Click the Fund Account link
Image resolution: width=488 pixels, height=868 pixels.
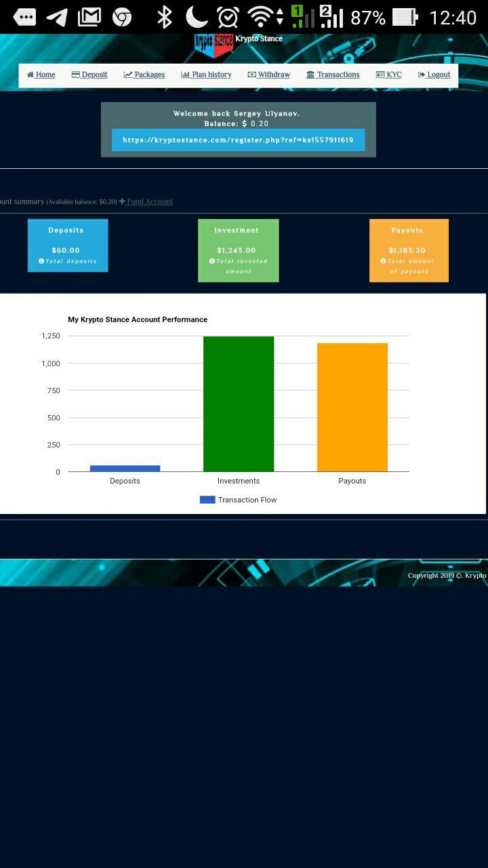(146, 201)
